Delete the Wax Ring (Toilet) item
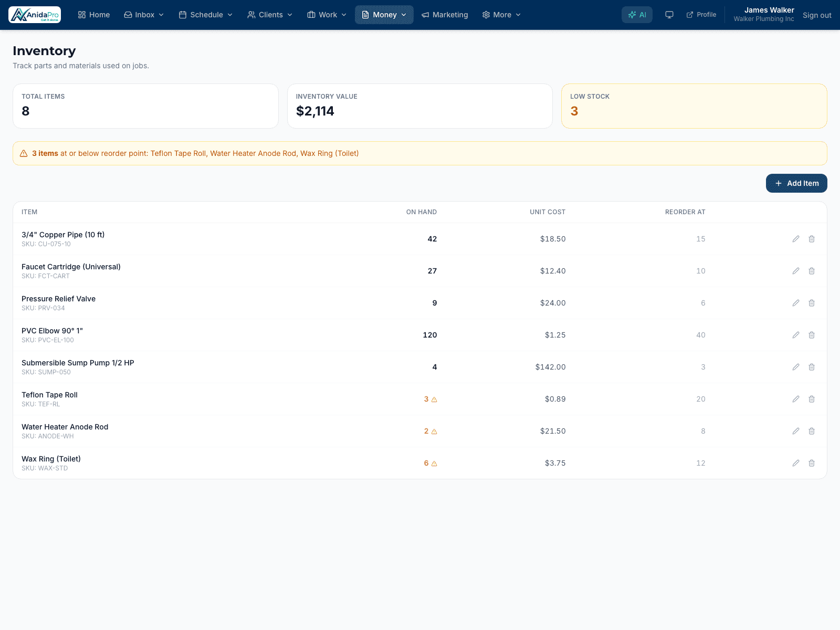840x630 pixels. pos(812,463)
